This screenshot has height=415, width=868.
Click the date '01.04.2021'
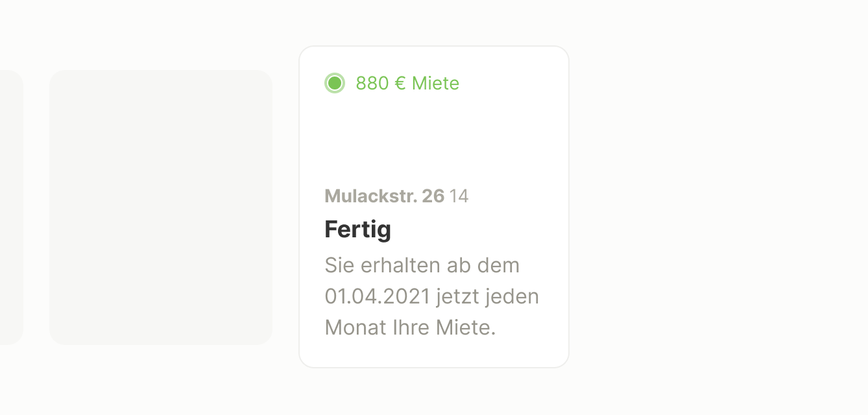point(378,296)
